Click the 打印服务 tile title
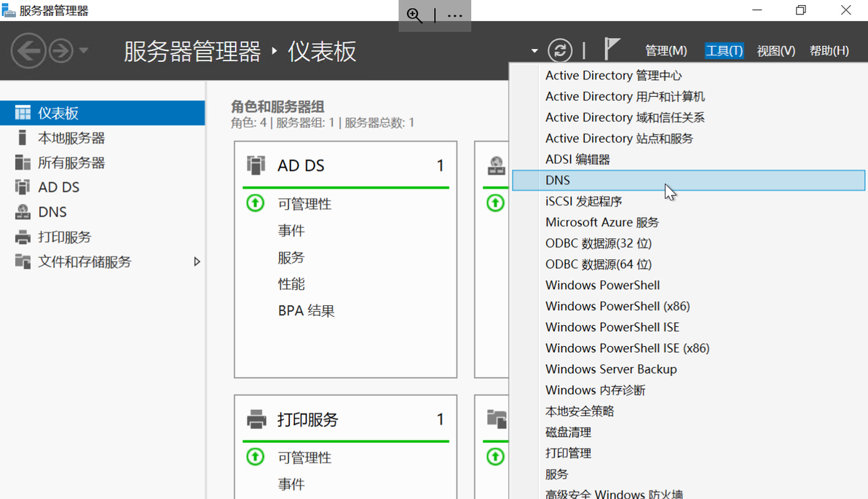 click(308, 420)
